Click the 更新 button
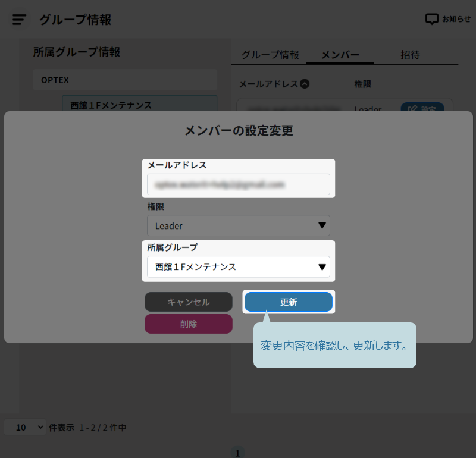 pos(289,302)
